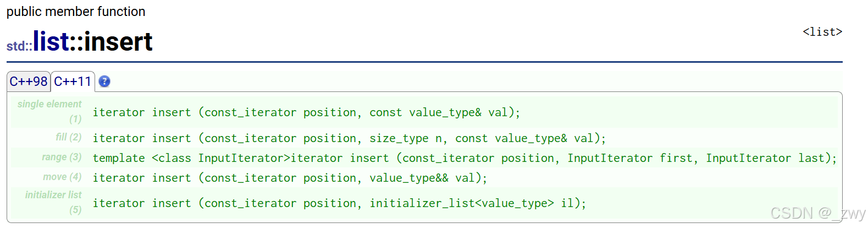Click the word list in the title
Screen dimensions: 868x228
pyautogui.click(x=51, y=42)
